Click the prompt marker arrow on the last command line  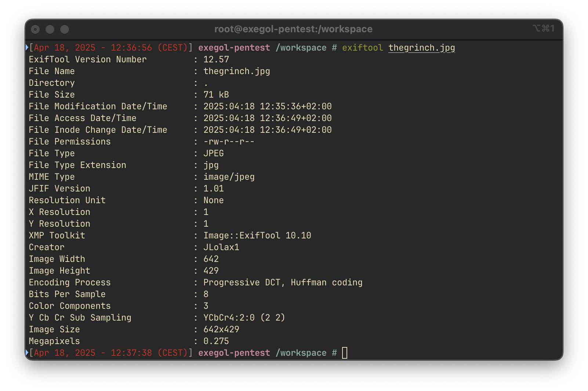coord(27,352)
